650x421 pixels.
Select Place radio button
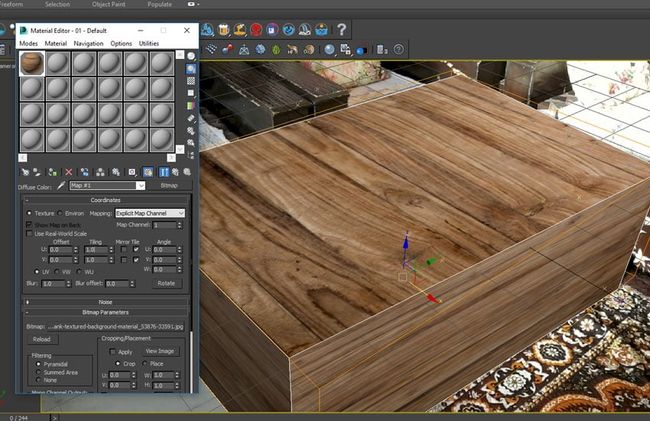[x=145, y=363]
